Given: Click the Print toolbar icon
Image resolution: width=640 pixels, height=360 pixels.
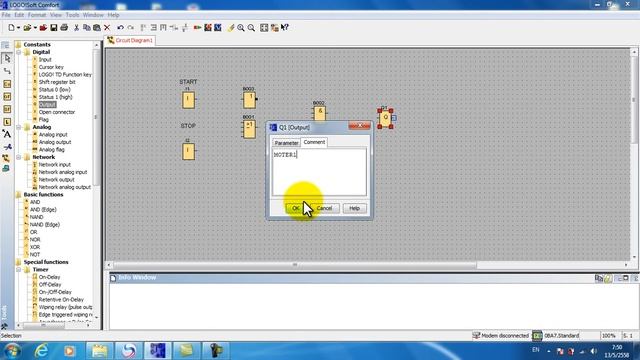Looking at the screenshot, I should (64, 28).
